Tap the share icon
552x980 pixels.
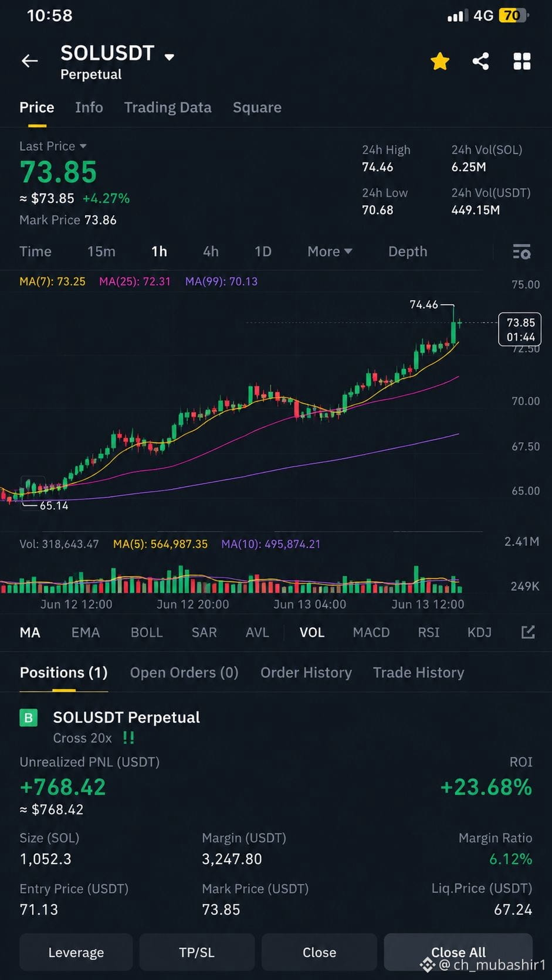point(481,61)
